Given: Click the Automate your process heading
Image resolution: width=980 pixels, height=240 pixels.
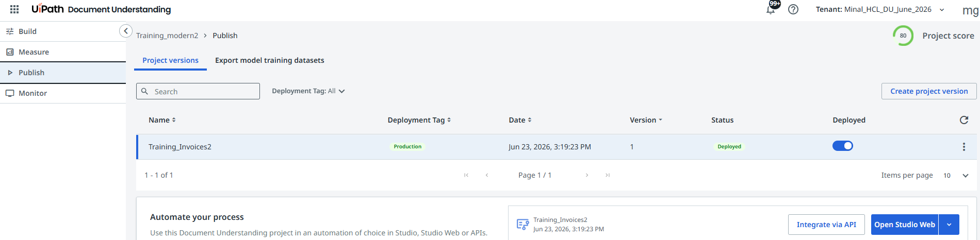Looking at the screenshot, I should click(197, 217).
